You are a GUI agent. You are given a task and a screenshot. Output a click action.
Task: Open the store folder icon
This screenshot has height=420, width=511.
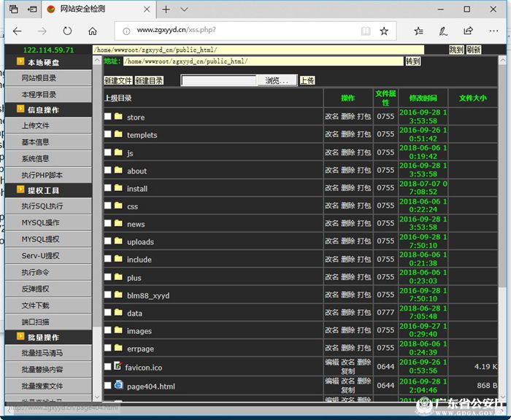118,116
